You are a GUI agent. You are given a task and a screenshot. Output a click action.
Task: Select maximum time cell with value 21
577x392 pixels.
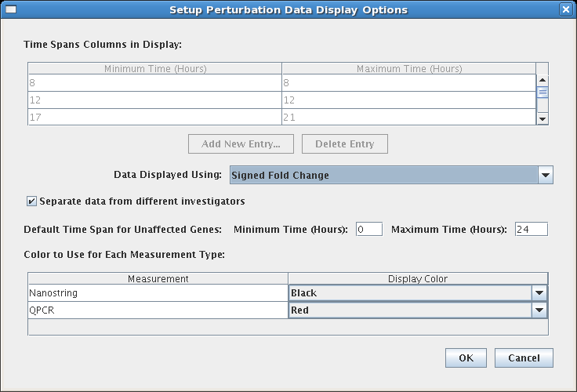[408, 118]
